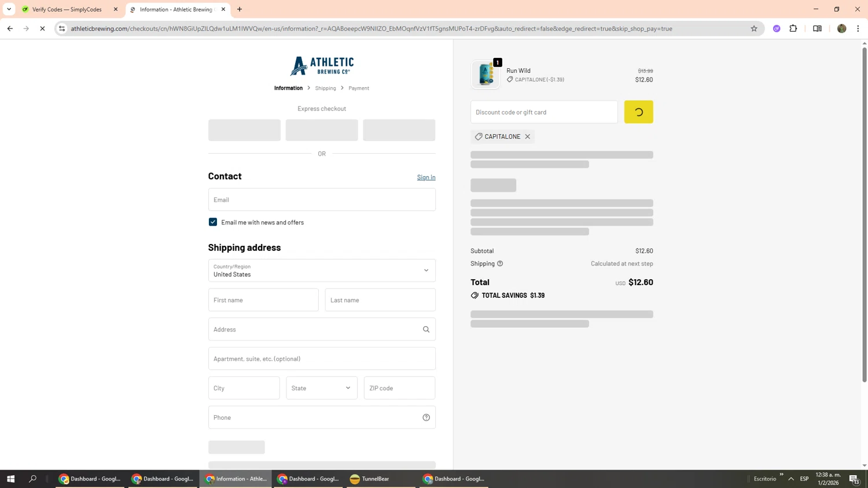Click the struck-through $13.99 original price
Image resolution: width=868 pixels, height=488 pixels.
[x=645, y=71]
